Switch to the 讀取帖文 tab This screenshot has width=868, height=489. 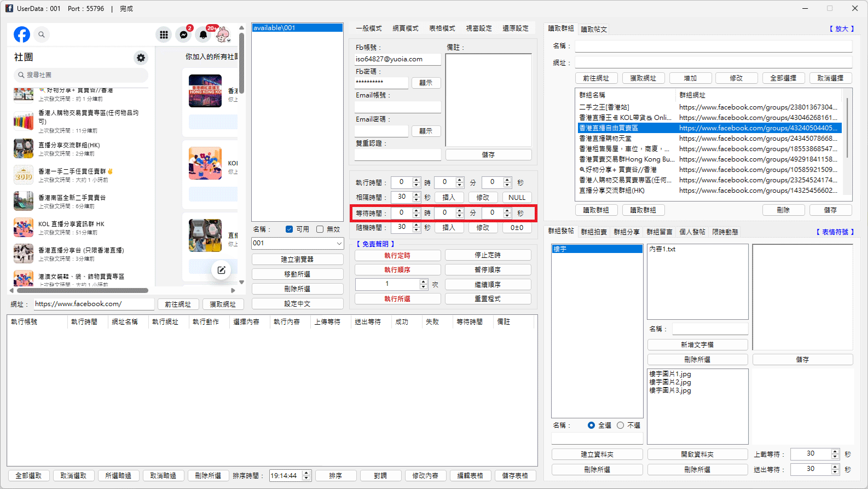(x=594, y=30)
